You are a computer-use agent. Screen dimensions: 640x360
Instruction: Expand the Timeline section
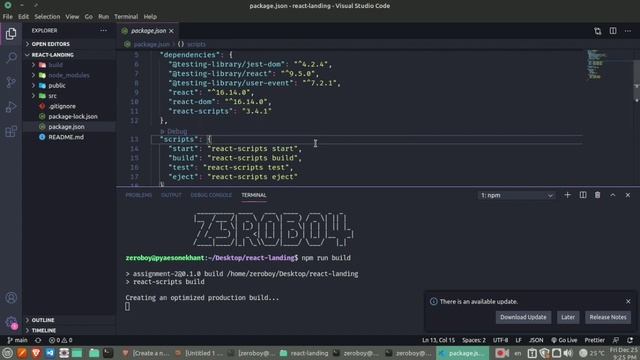pyautogui.click(x=69, y=330)
